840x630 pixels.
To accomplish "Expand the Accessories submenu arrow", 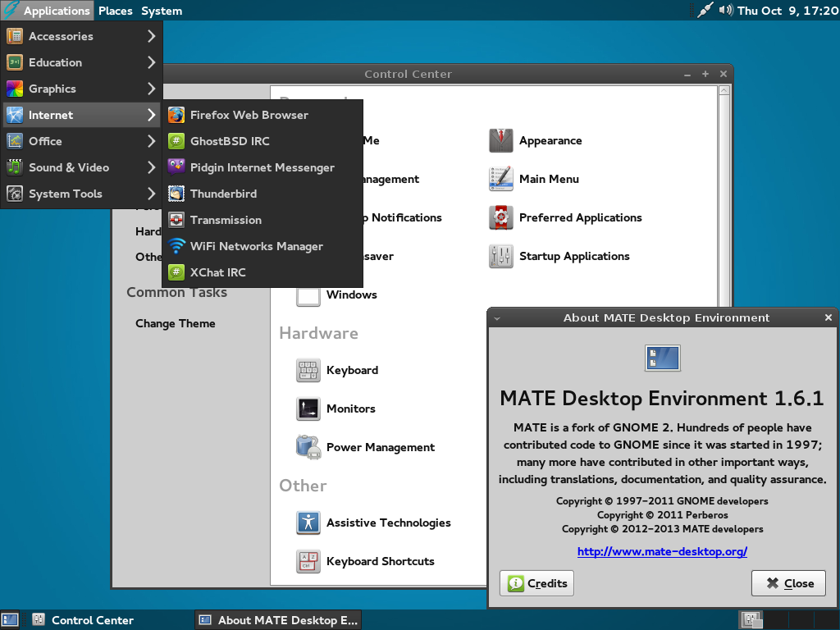I will [152, 36].
